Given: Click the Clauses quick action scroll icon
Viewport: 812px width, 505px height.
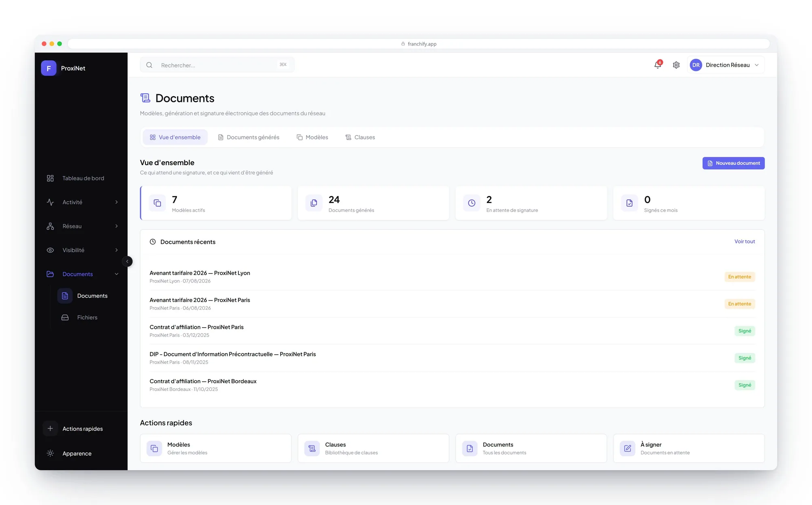Looking at the screenshot, I should click(x=312, y=449).
